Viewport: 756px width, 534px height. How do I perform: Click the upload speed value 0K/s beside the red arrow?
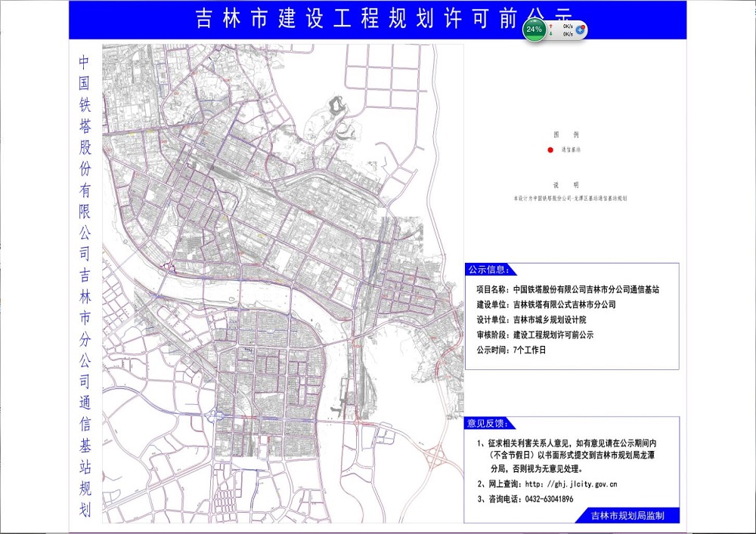(568, 26)
